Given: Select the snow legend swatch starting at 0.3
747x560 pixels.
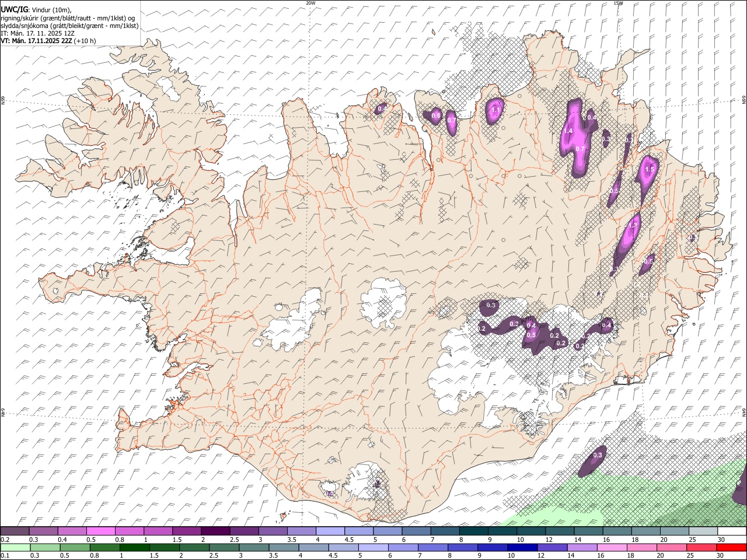Looking at the screenshot, I should [x=43, y=531].
